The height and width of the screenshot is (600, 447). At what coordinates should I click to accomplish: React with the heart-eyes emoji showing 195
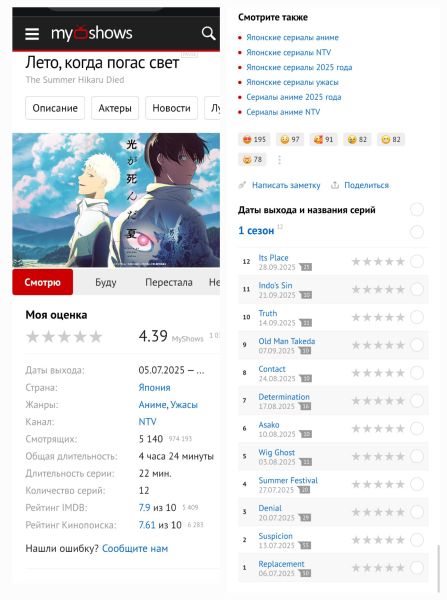[x=254, y=139]
